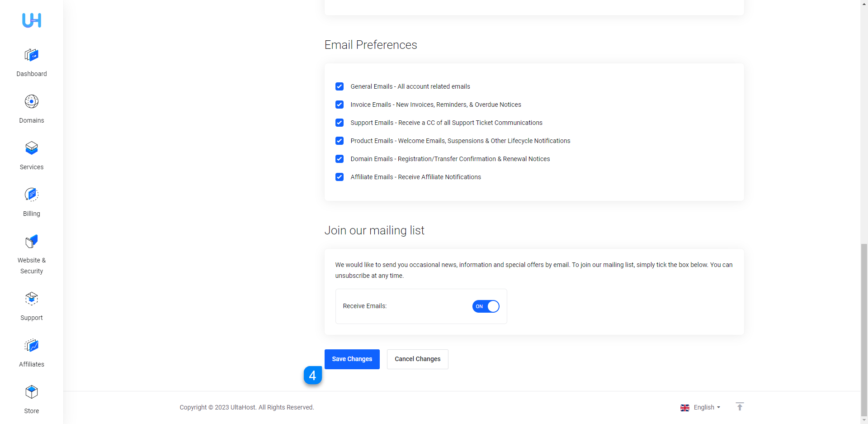This screenshot has width=868, height=424.
Task: Open the Store sidebar icon
Action: (x=32, y=392)
